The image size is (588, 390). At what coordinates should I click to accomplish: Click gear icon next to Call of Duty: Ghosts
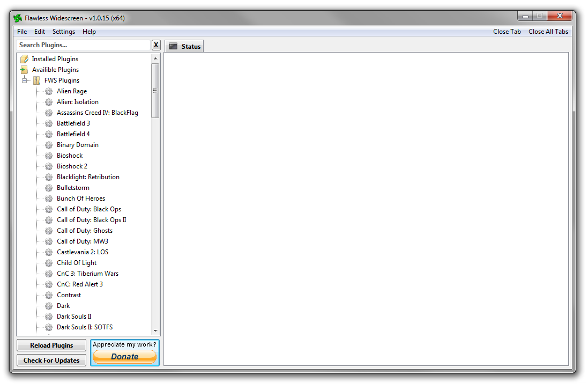pyautogui.click(x=49, y=231)
